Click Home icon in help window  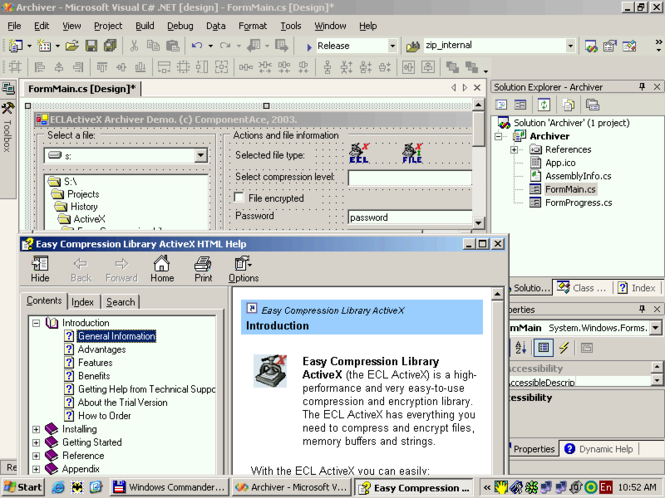pos(162,269)
